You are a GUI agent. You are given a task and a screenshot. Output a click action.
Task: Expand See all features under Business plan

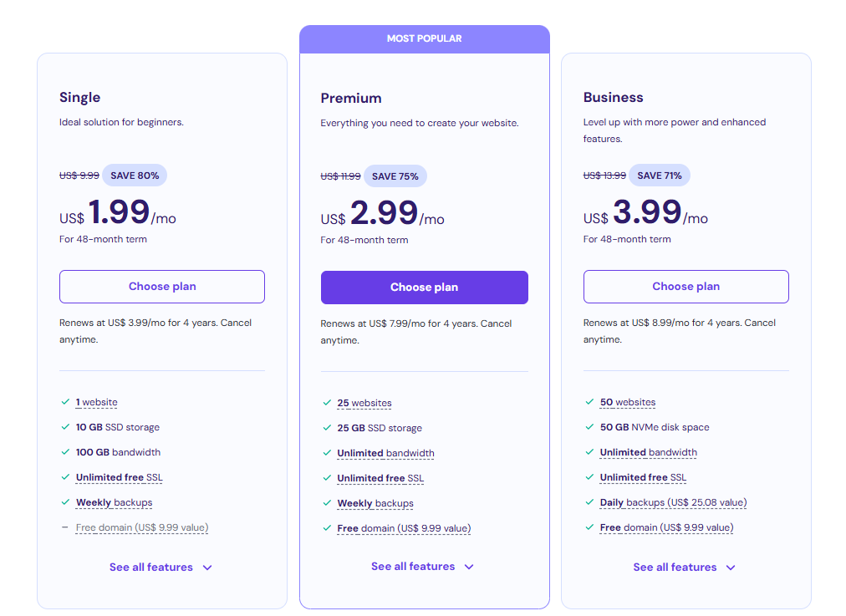(685, 567)
